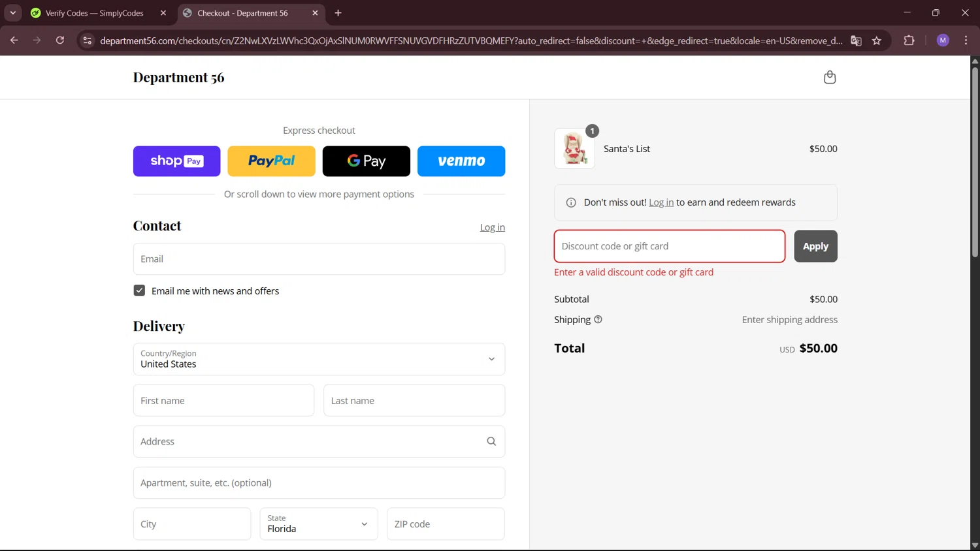
Task: Bookmark this page with the star icon
Action: [x=877, y=40]
